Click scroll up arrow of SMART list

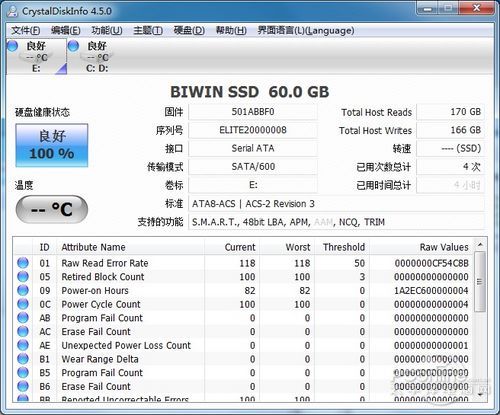pos(480,245)
